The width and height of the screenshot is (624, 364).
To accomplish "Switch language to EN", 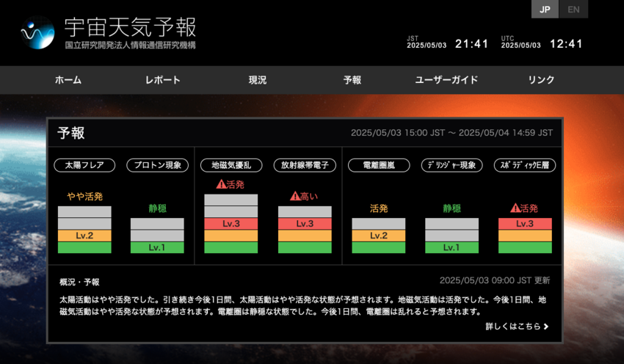I will click(x=573, y=9).
